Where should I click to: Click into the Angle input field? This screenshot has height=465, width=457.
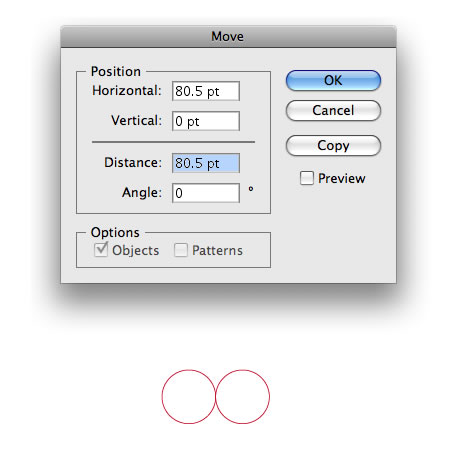point(206,193)
